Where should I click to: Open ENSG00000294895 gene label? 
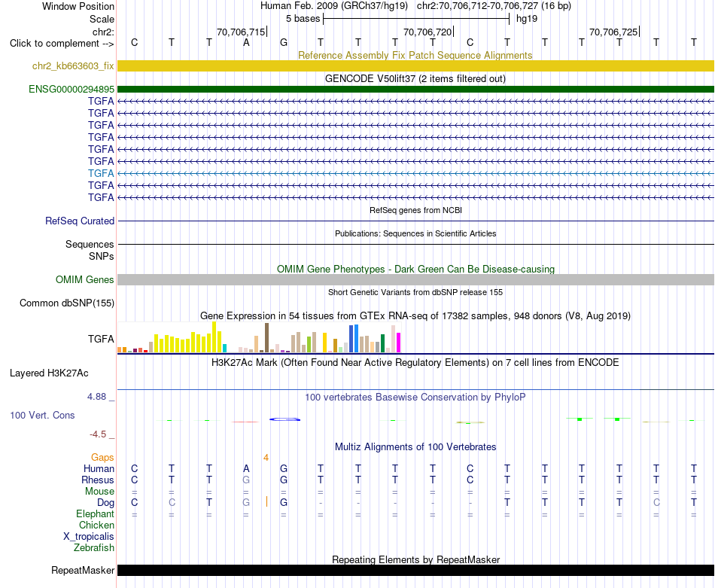click(71, 89)
